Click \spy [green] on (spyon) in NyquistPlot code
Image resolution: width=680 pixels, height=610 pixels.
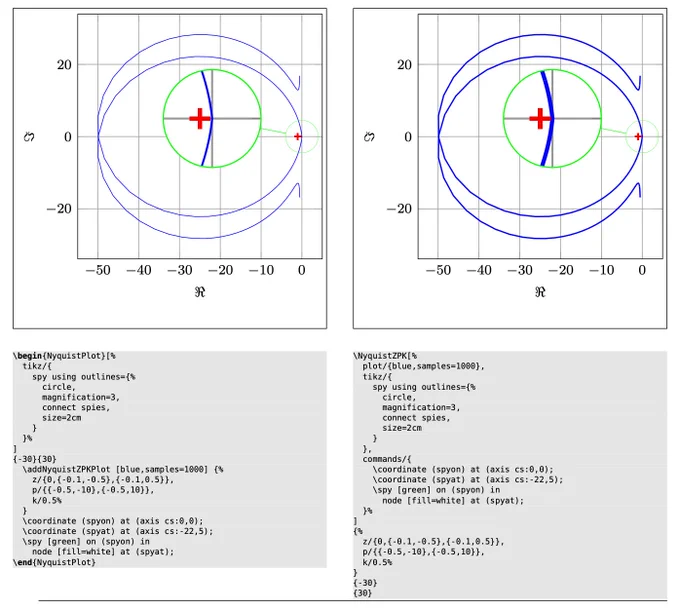[x=86, y=541]
